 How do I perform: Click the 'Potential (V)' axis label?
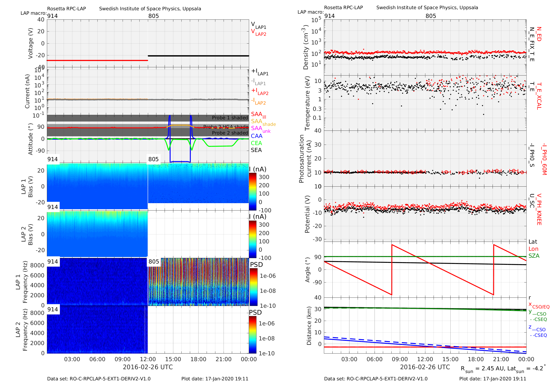307,214
